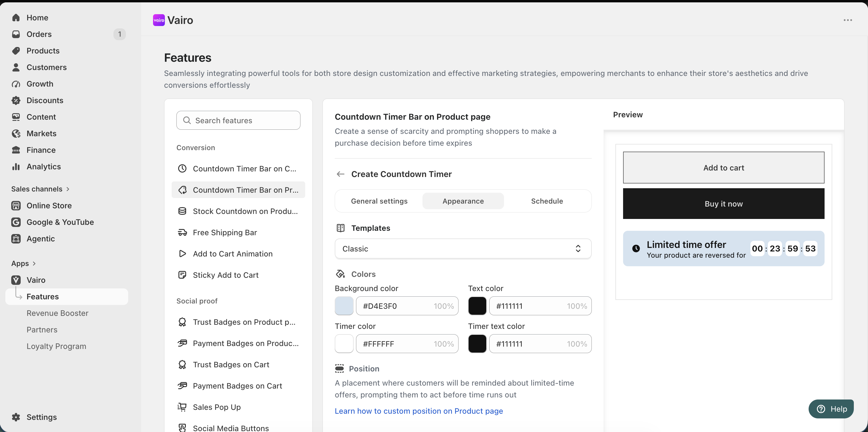Viewport: 868px width, 432px height.
Task: Click the Templates book icon
Action: [x=340, y=228]
